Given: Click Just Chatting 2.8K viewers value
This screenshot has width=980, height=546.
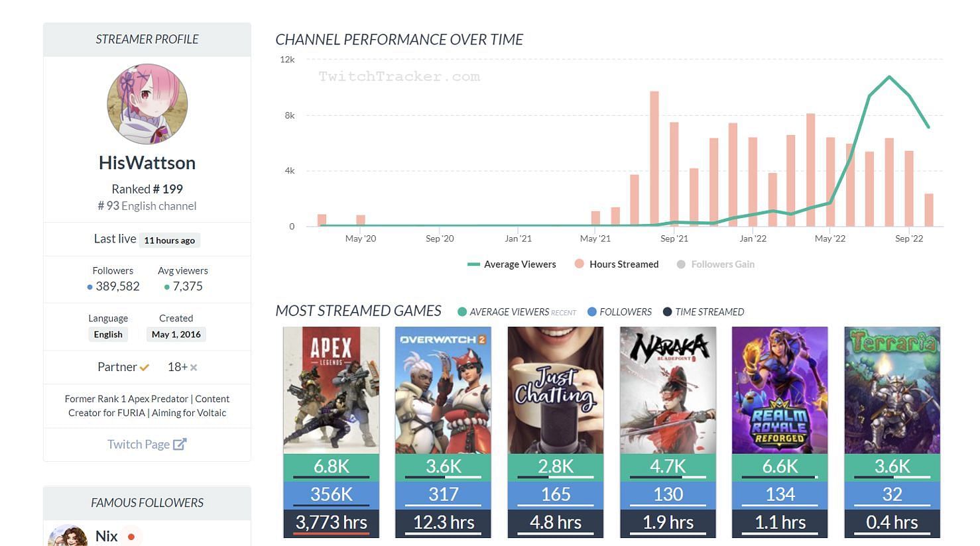Looking at the screenshot, I should tap(556, 466).
